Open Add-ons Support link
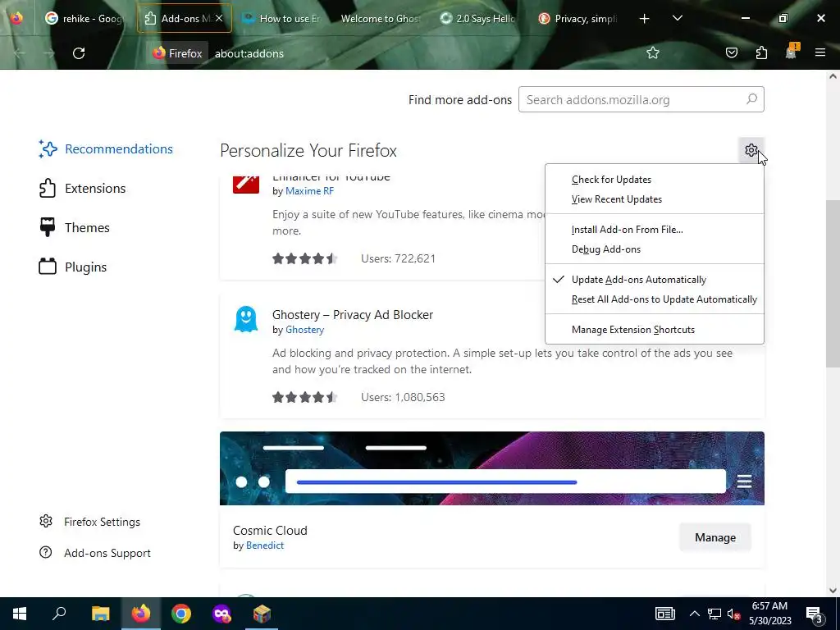The image size is (840, 630). [95, 553]
